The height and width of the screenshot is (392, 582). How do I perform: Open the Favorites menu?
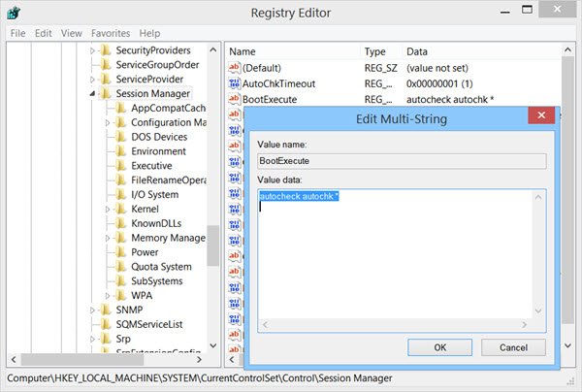tap(111, 33)
